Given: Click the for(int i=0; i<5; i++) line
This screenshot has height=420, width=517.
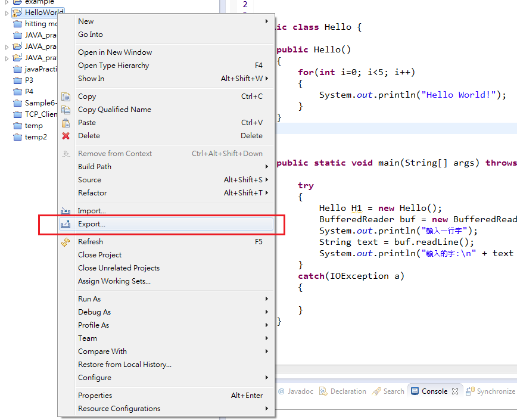Looking at the screenshot, I should click(x=356, y=72).
